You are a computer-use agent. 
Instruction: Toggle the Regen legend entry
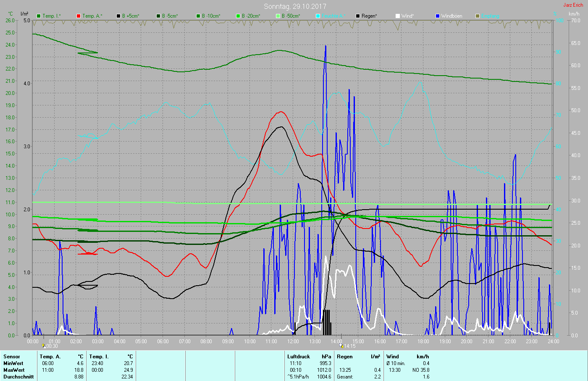click(x=358, y=16)
